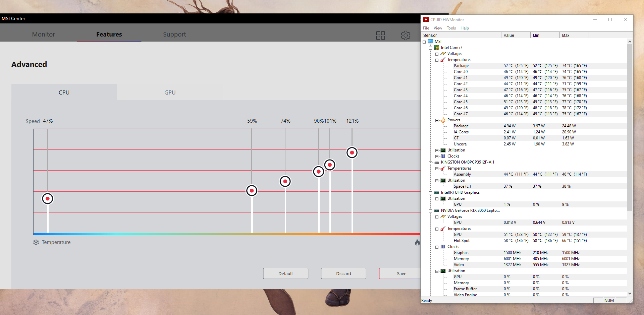This screenshot has width=644, height=315.
Task: Click the NVIDIA Temperatures thermometer icon
Action: click(x=443, y=229)
